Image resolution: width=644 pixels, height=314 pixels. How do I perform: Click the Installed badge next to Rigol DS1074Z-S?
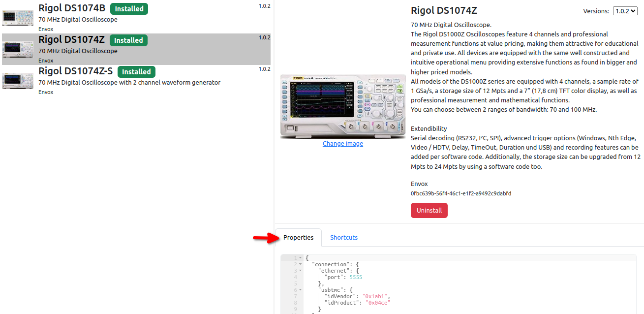pyautogui.click(x=136, y=72)
